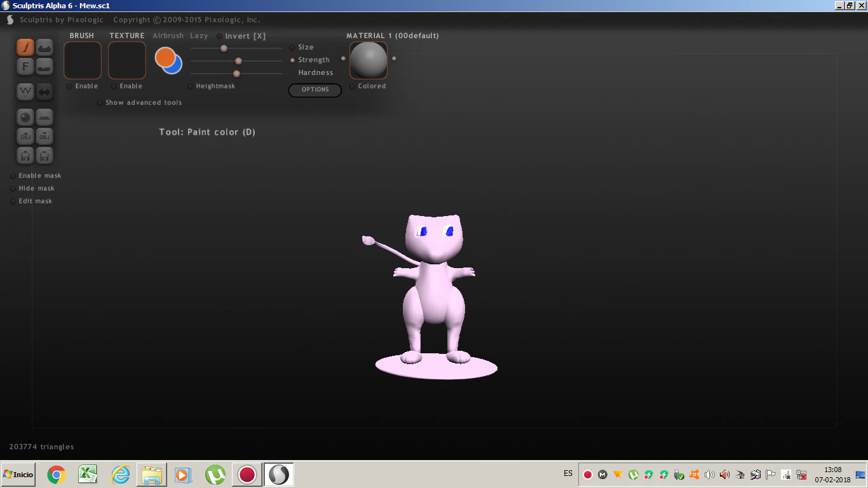Create a new sphere with sphere icon
The width and height of the screenshot is (868, 488).
tap(25, 117)
